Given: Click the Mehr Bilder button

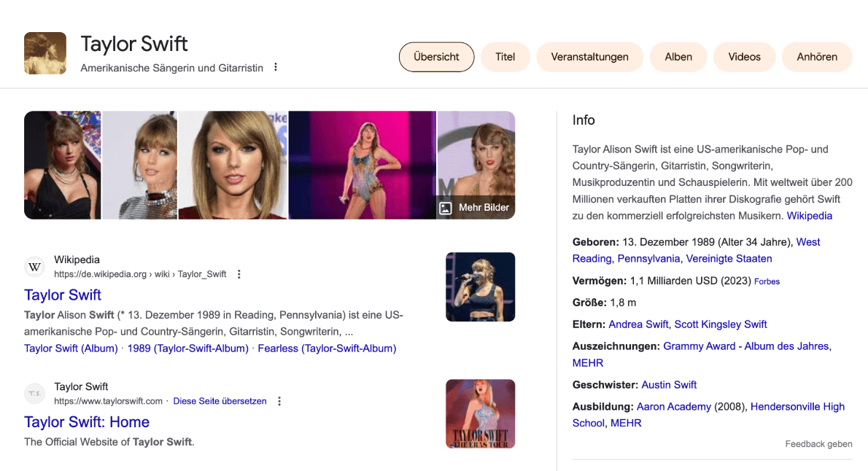Looking at the screenshot, I should pyautogui.click(x=475, y=208).
